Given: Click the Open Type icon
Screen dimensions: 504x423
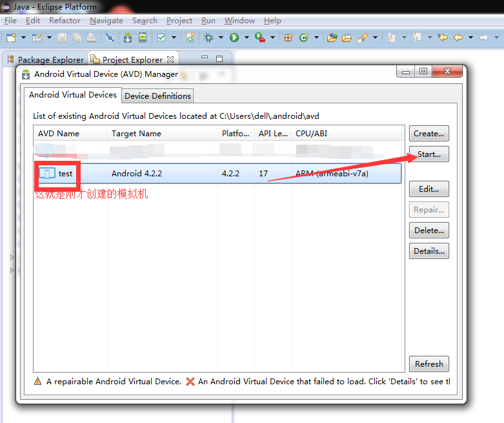Looking at the screenshot, I should pyautogui.click(x=332, y=37).
